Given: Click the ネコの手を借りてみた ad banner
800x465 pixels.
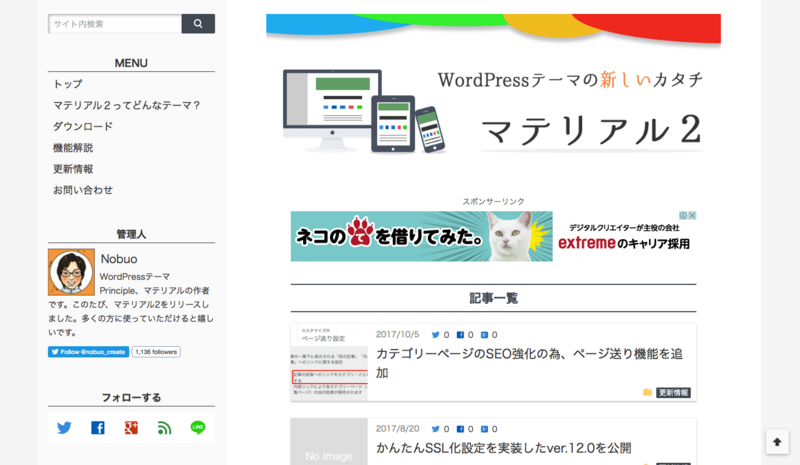Looking at the screenshot, I should 421,236.
